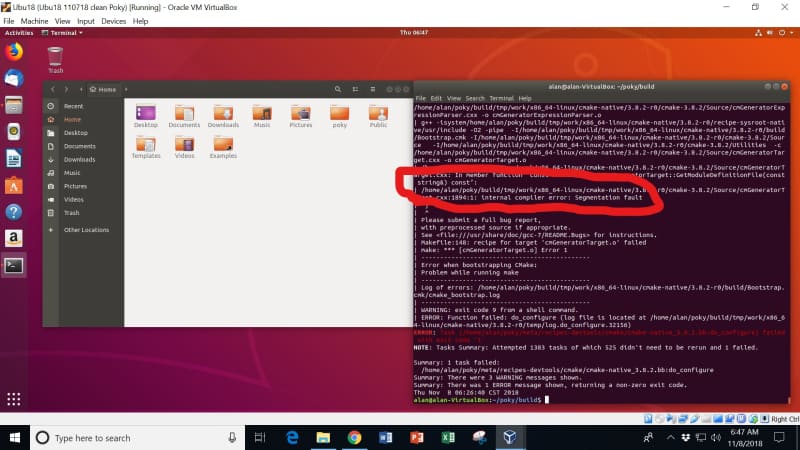Toggle list/grid view in Files
Image resolution: width=800 pixels, height=450 pixels.
355,89
